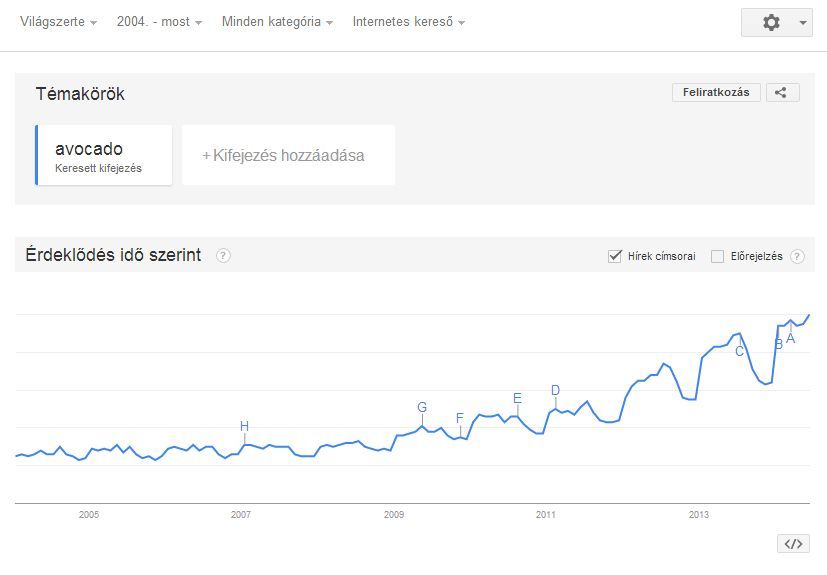Open the embed code icon

793,544
